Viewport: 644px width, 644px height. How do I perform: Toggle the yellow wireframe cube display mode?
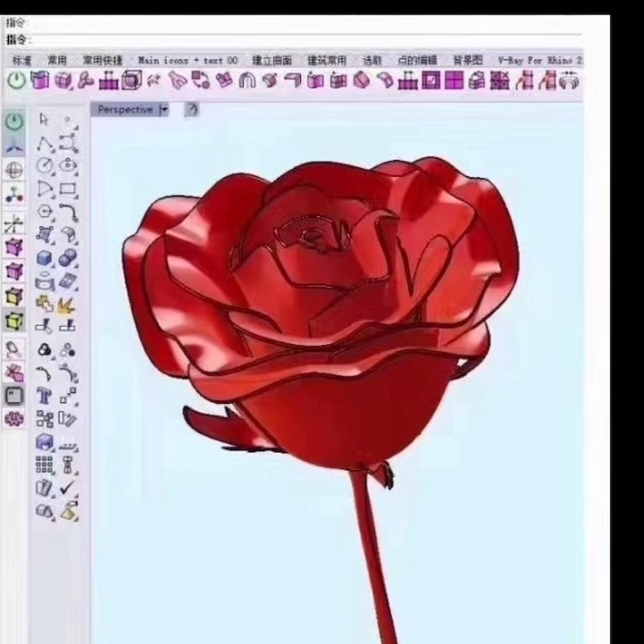[15, 296]
